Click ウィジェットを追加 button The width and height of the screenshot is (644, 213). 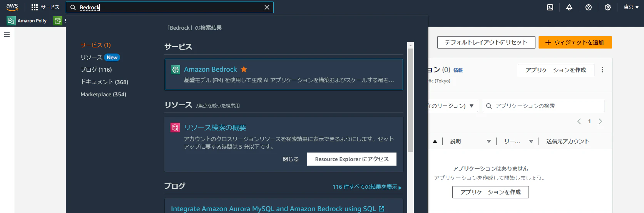[575, 42]
